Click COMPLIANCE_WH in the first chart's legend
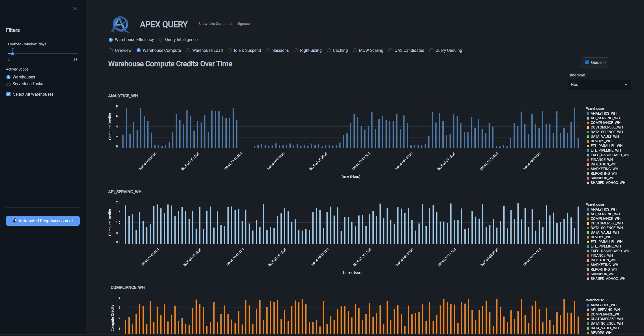 click(x=604, y=123)
